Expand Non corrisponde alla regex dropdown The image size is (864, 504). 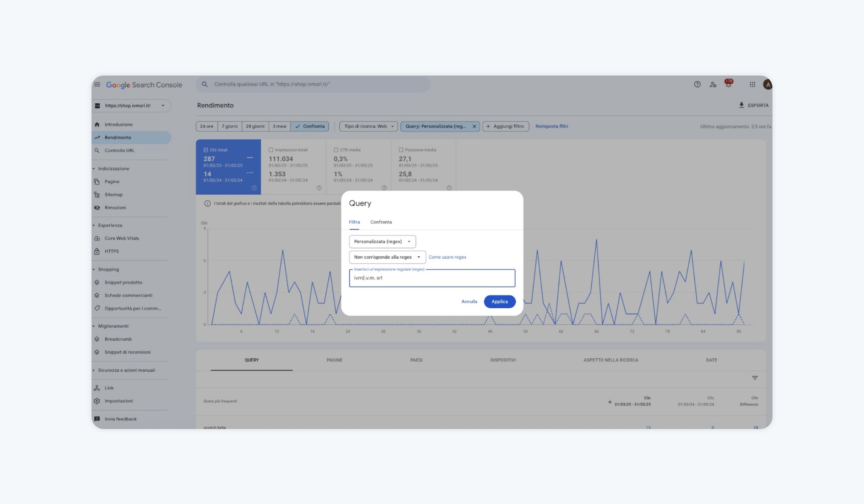point(387,257)
